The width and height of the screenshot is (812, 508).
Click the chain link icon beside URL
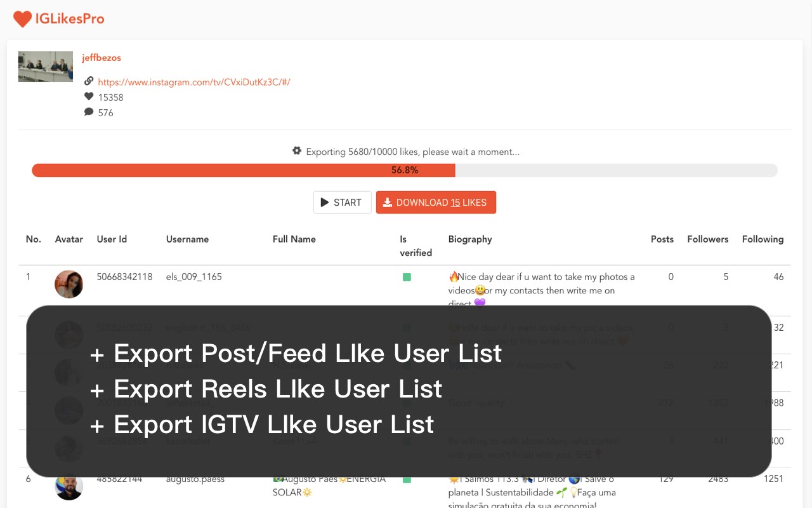point(89,81)
